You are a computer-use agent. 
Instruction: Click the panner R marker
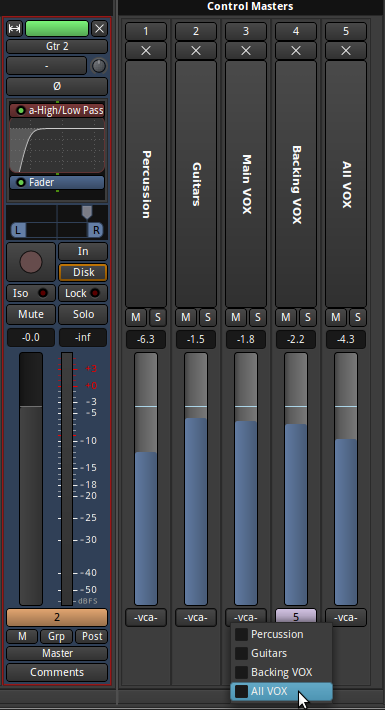point(96,230)
